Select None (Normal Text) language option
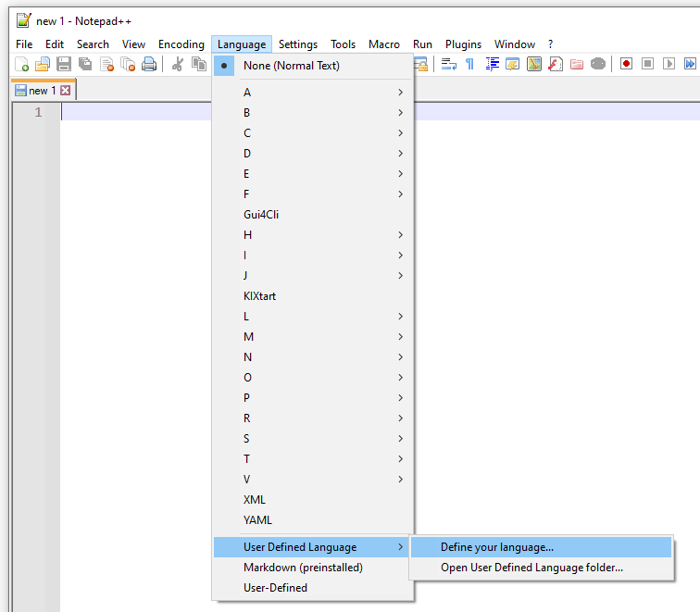 [x=313, y=66]
